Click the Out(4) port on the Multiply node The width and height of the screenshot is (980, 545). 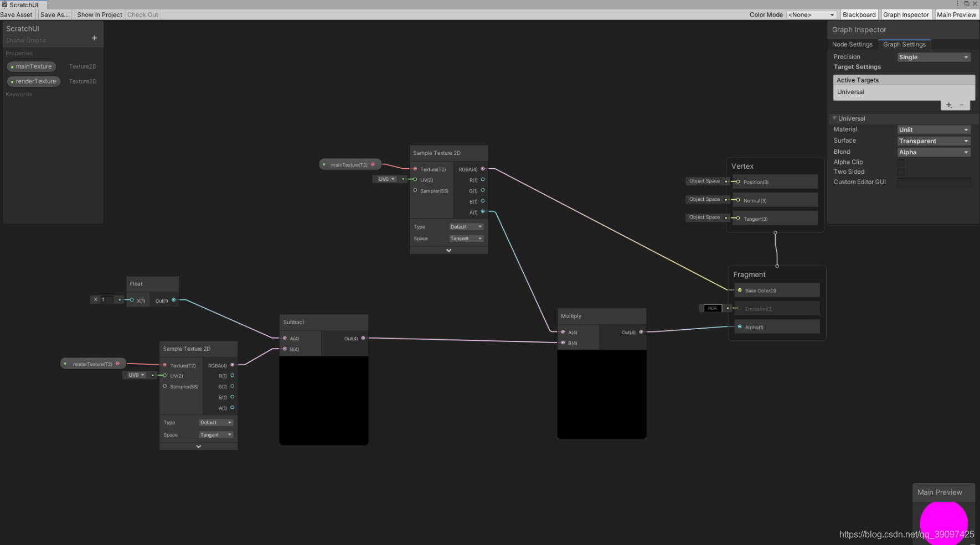tap(641, 333)
